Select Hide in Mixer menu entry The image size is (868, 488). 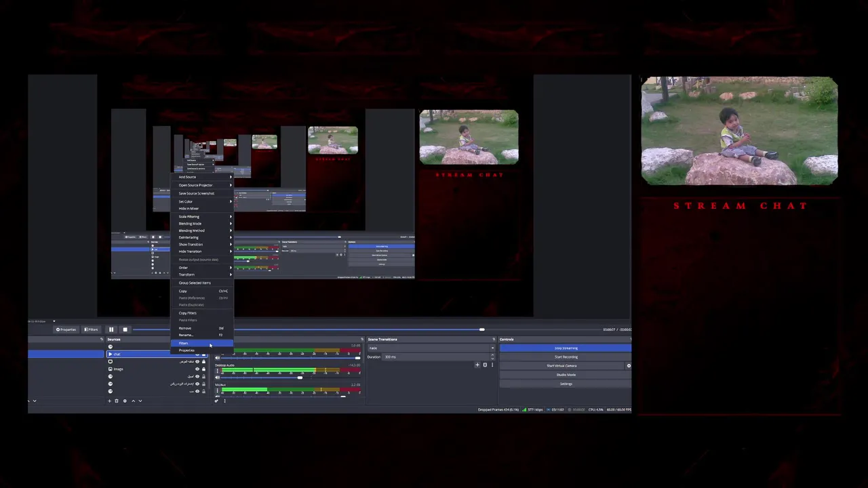(x=202, y=208)
